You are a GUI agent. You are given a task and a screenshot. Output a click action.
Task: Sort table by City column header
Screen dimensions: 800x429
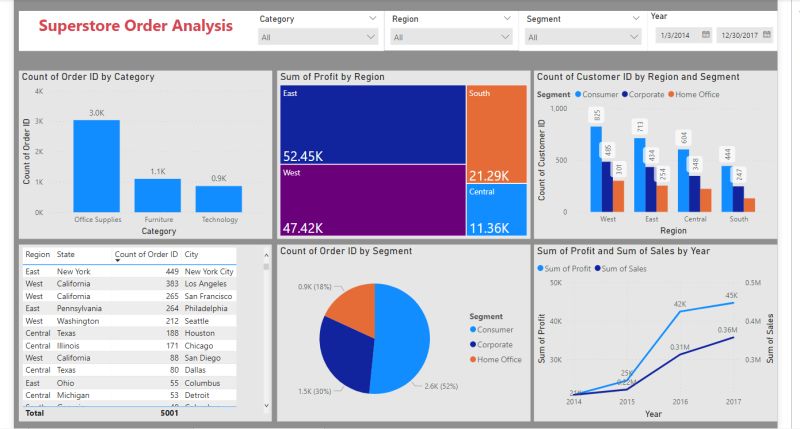coord(191,255)
